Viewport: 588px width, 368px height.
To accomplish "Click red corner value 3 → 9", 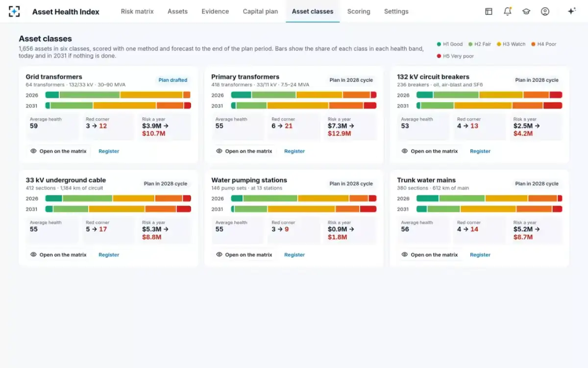I will click(x=280, y=229).
